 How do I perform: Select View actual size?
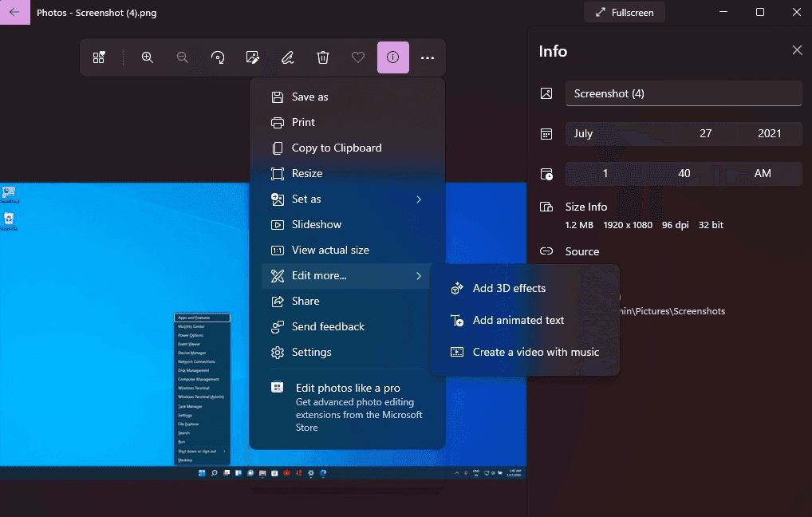[346, 251]
